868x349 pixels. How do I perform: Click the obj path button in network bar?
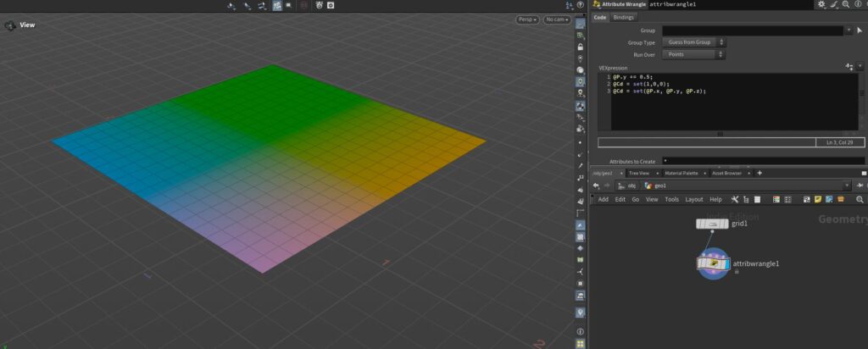tap(627, 186)
